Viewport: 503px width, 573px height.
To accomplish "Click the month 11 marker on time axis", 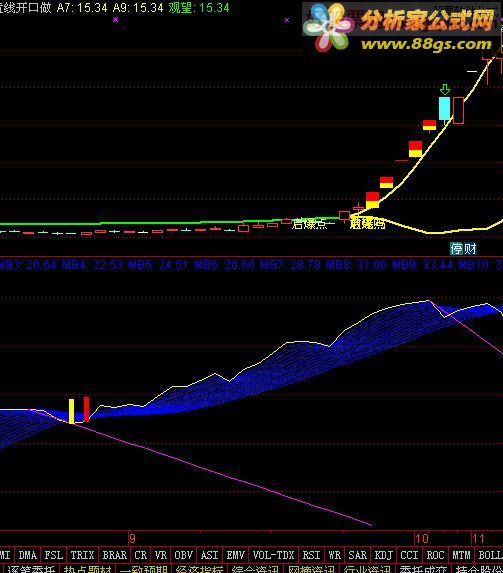I will [x=478, y=539].
